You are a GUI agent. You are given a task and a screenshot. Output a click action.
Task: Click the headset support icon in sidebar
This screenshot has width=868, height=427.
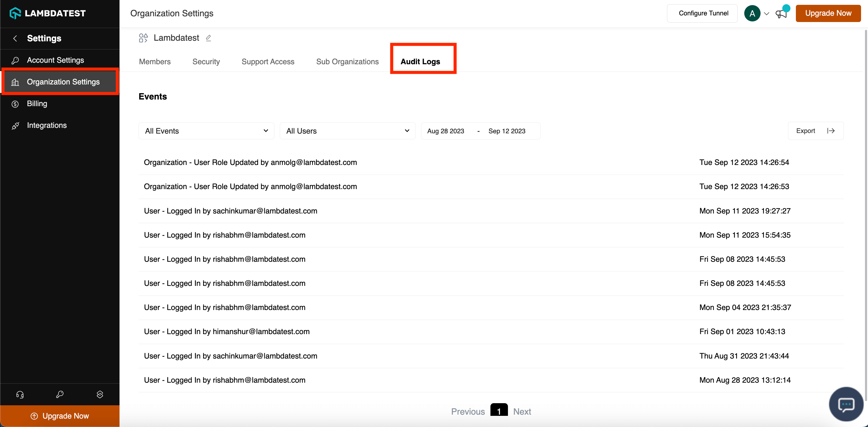pos(20,394)
